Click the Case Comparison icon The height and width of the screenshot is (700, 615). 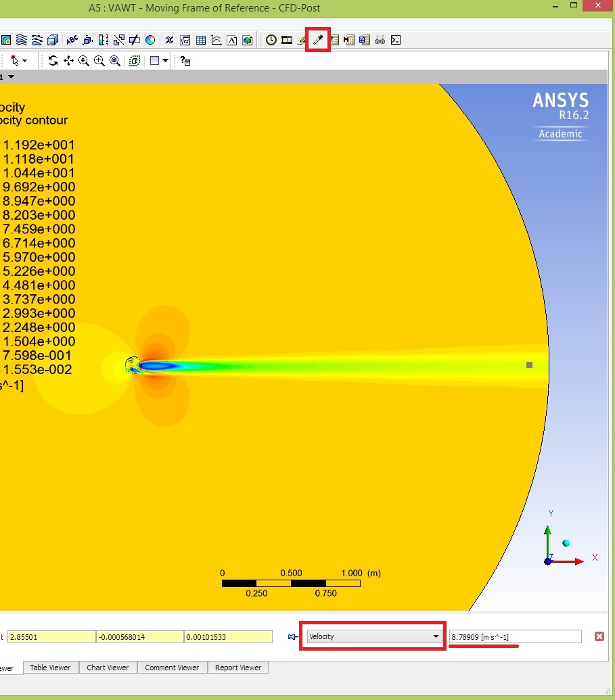pyautogui.click(x=380, y=40)
